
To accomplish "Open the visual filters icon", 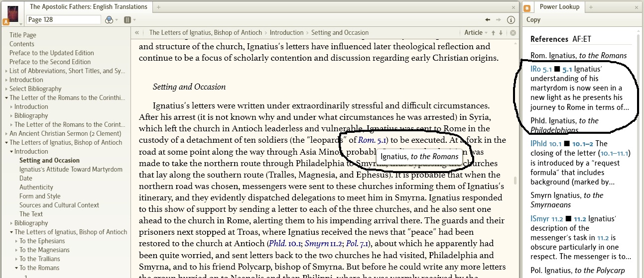I will [109, 20].
